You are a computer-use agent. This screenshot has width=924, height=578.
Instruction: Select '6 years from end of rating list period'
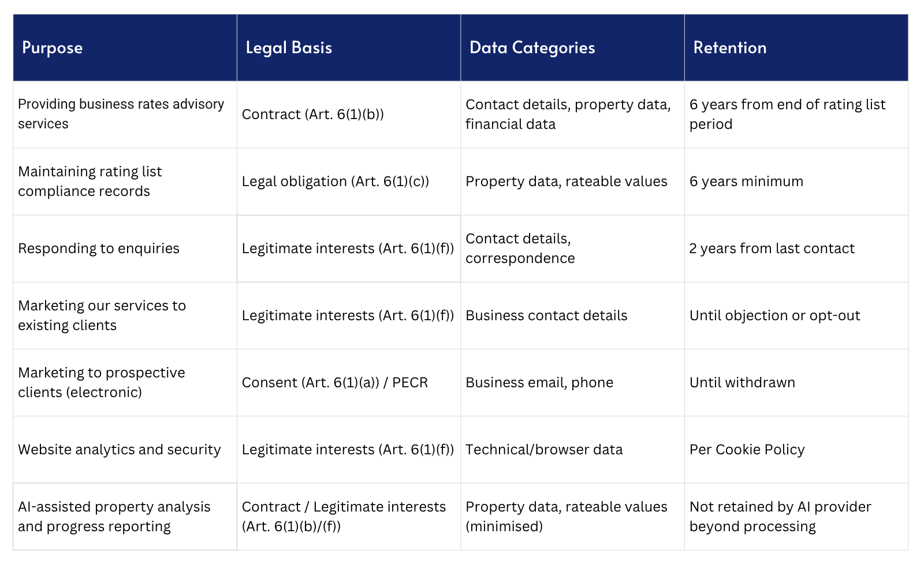[x=796, y=114]
